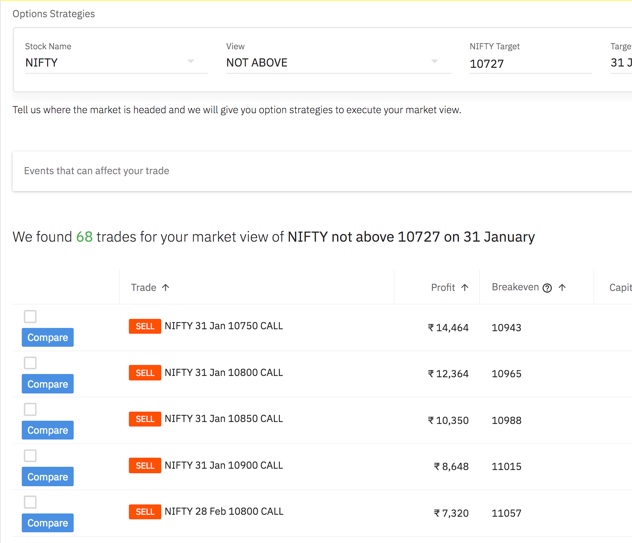Click SELL tag on 10850 CALL row
The width and height of the screenshot is (632, 543).
point(145,419)
